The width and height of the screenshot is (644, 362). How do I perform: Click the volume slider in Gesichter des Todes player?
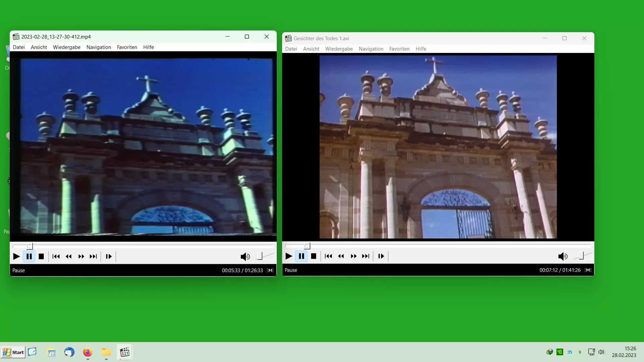click(583, 256)
